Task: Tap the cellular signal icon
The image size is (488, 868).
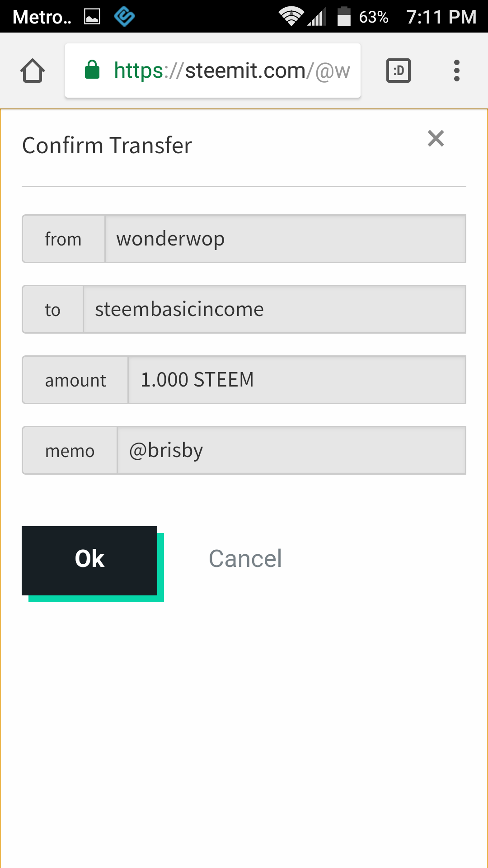Action: click(317, 17)
